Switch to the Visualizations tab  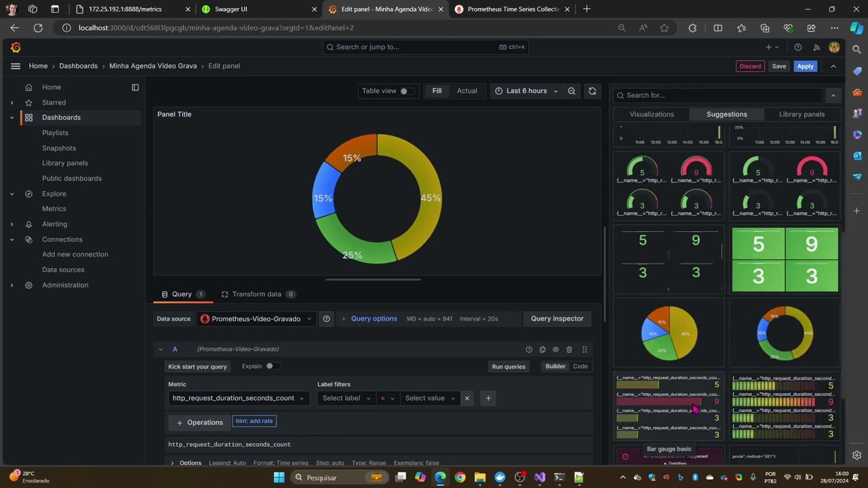(x=652, y=115)
